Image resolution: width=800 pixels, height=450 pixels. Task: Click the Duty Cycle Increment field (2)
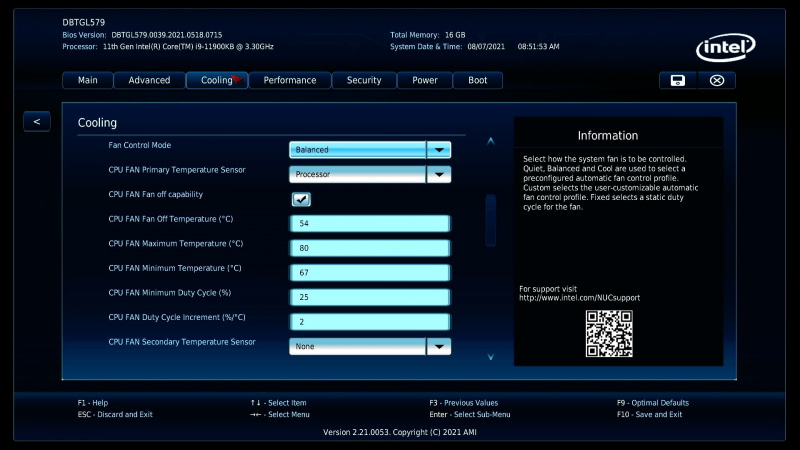coord(370,322)
